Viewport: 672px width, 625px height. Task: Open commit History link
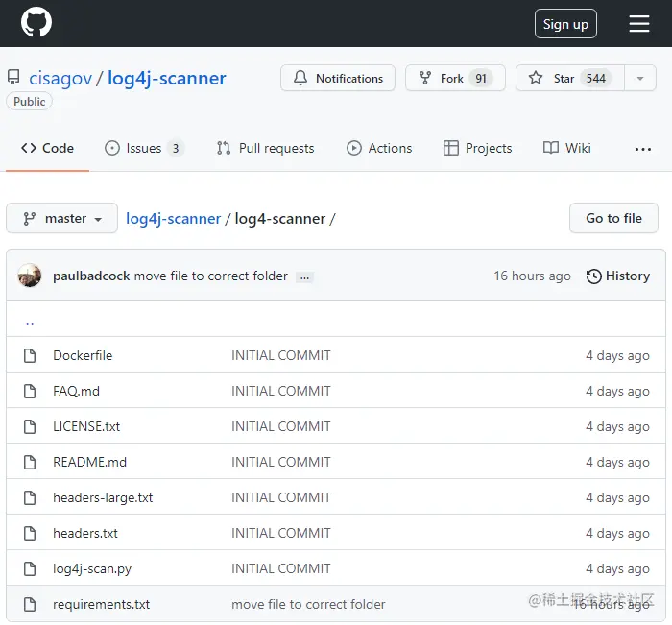tap(618, 276)
